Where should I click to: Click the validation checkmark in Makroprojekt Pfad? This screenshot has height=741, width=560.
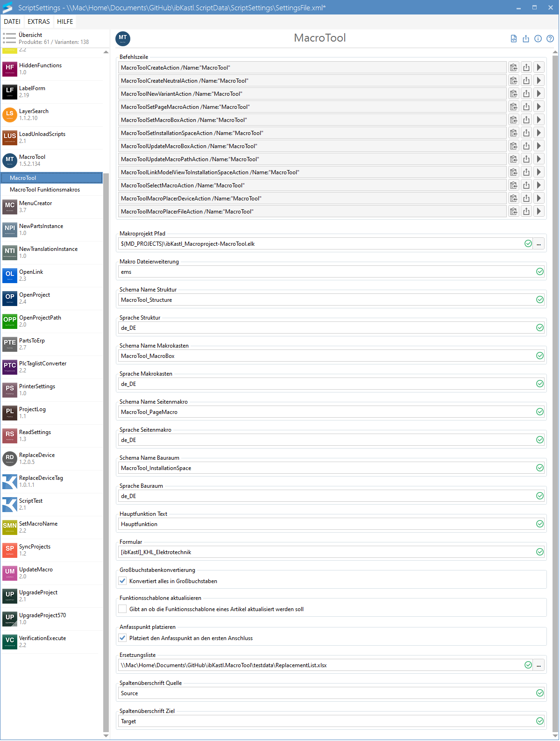528,244
